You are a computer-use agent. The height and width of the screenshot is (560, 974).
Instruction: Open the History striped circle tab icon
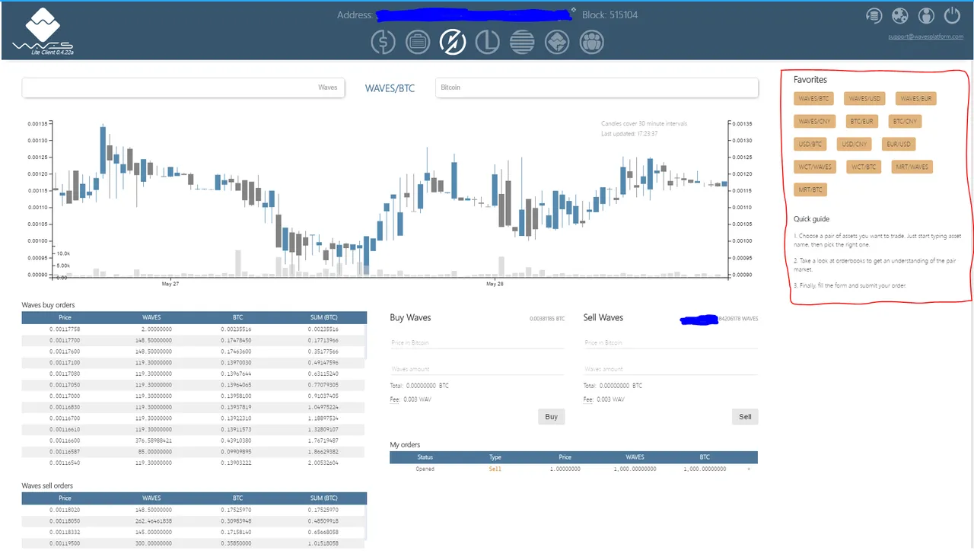(522, 42)
